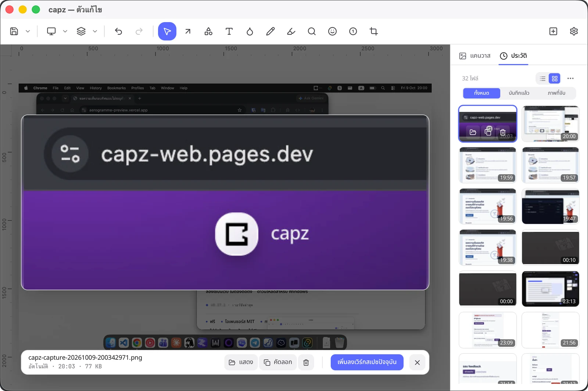
Task: Click the เพิ่มลงเวิร์กสเปซปัจจุบัน button
Action: [367, 362]
